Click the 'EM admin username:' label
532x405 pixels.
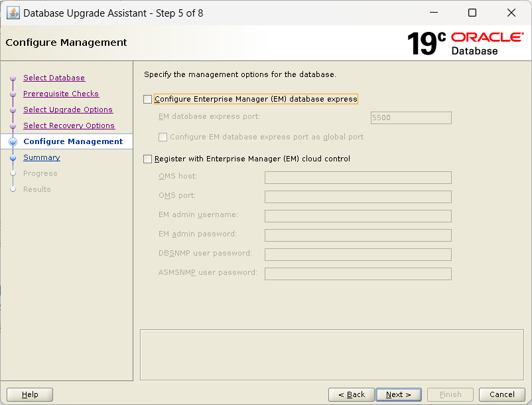tap(198, 214)
